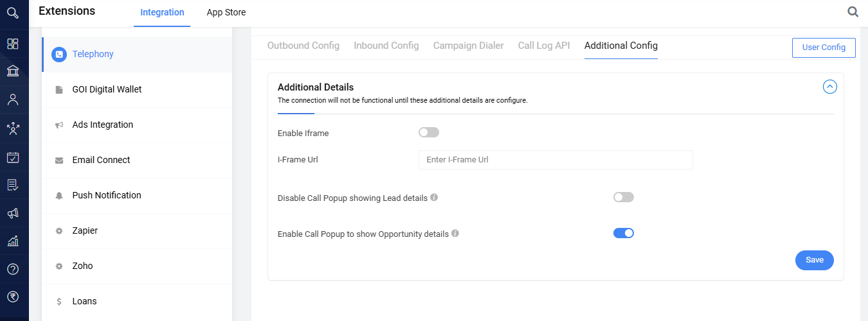Collapse the Additional Details section

[830, 87]
